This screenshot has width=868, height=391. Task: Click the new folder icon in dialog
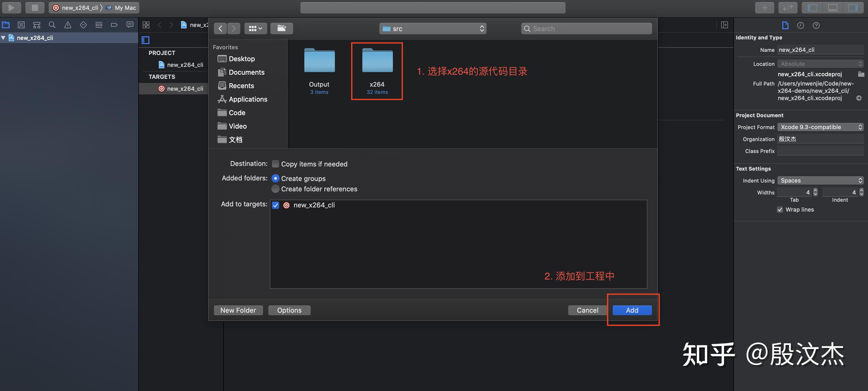[281, 28]
